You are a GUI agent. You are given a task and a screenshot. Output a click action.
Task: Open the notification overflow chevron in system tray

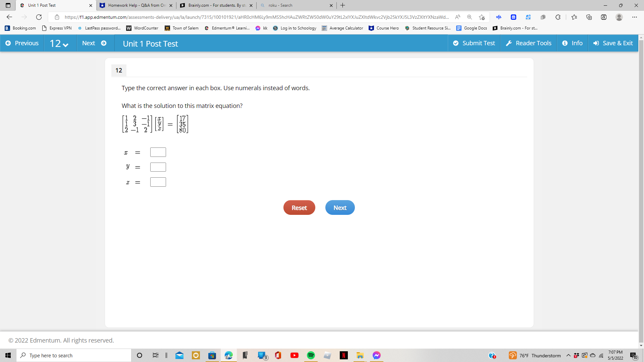click(568, 355)
